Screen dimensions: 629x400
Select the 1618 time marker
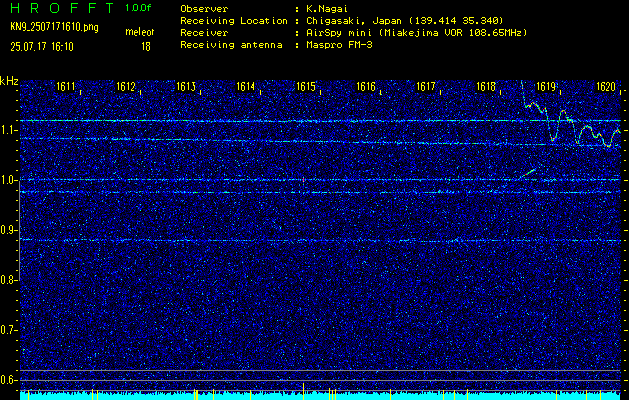click(486, 86)
